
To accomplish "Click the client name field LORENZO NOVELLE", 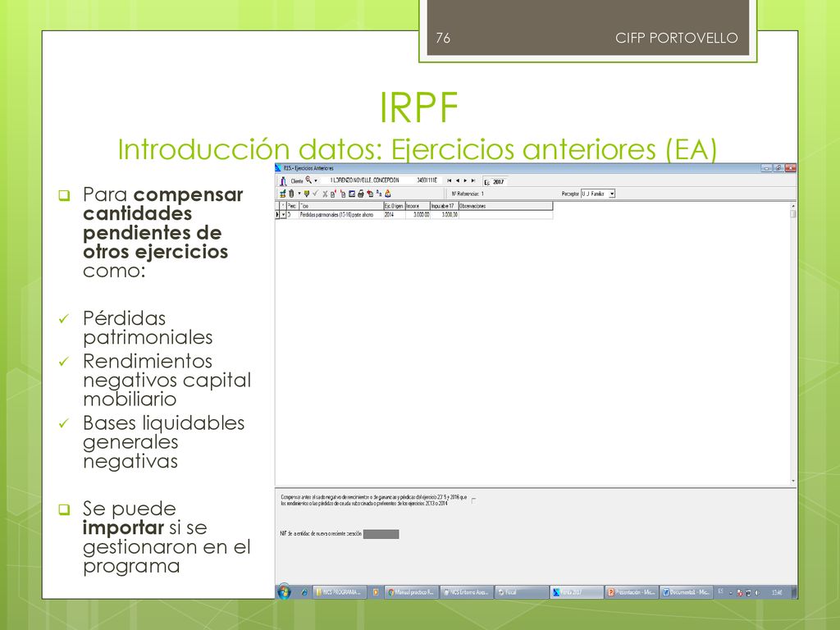I will coord(365,180).
